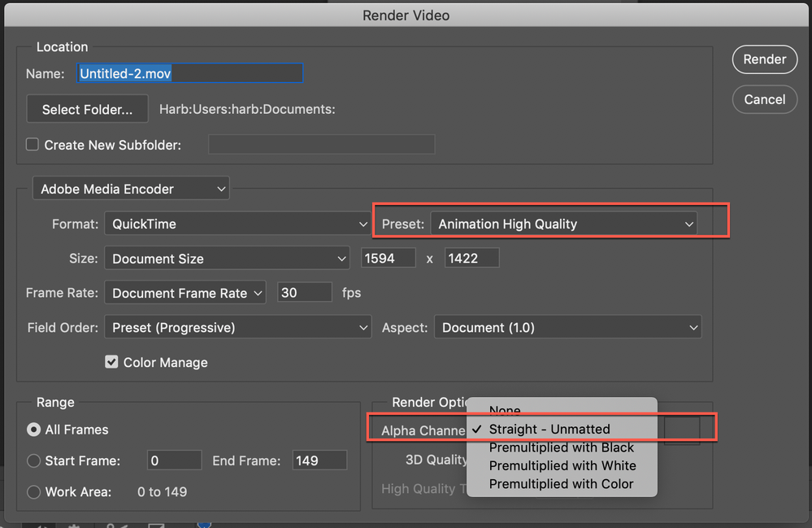This screenshot has height=528, width=812.
Task: Click the Select Folder button
Action: pos(87,109)
